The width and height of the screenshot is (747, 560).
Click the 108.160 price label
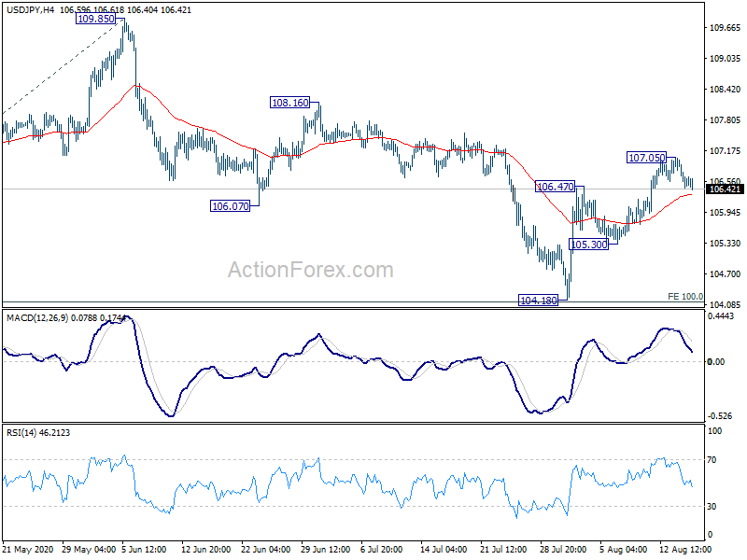click(x=290, y=103)
